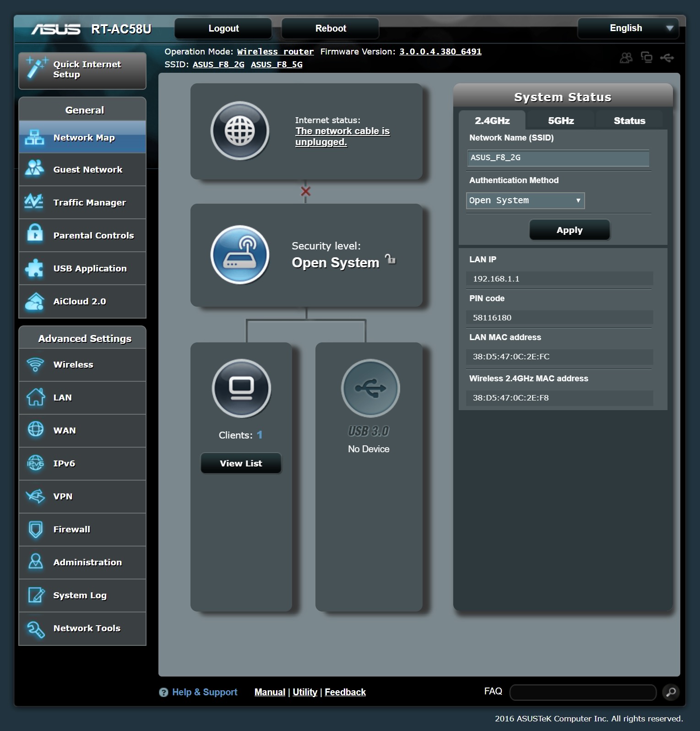Click the Apply button

(x=570, y=230)
